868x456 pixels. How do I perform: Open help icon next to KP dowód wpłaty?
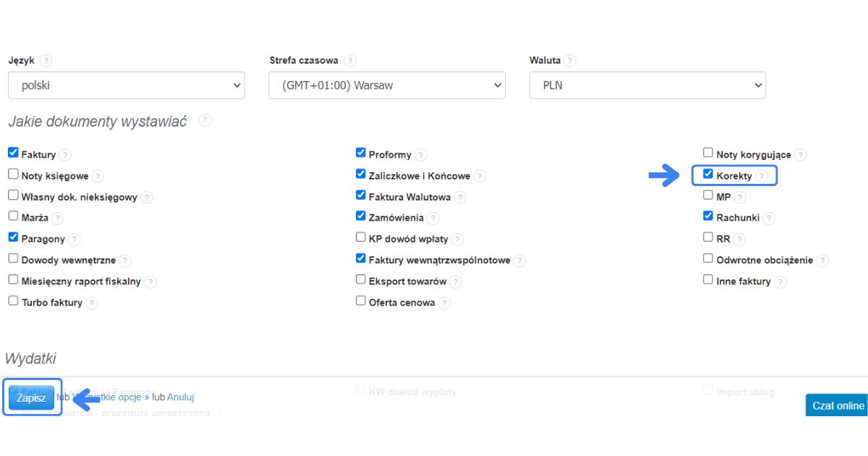click(457, 240)
